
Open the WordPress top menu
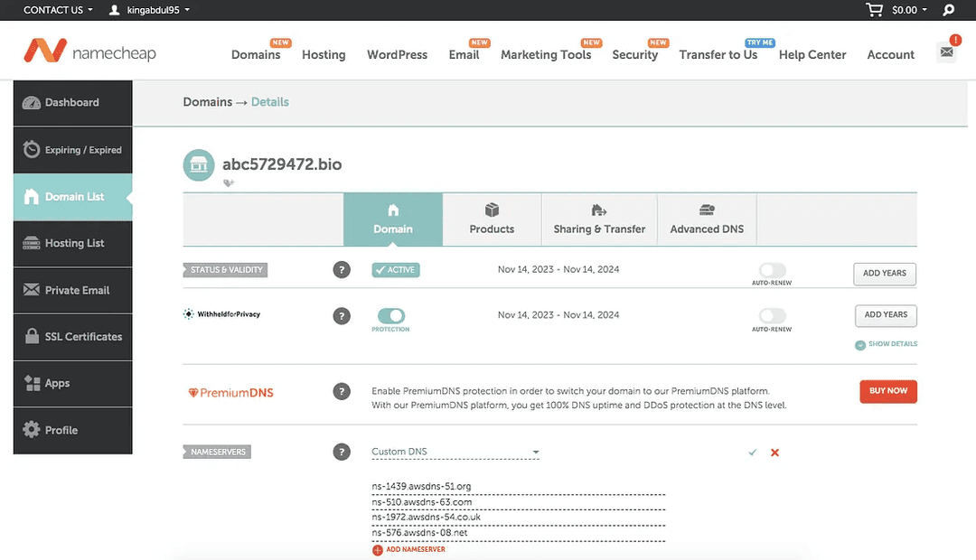397,55
